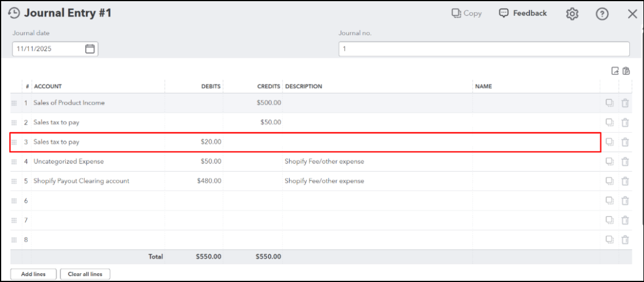644x282 pixels.
Task: Click the Copy journal entry button
Action: point(467,14)
